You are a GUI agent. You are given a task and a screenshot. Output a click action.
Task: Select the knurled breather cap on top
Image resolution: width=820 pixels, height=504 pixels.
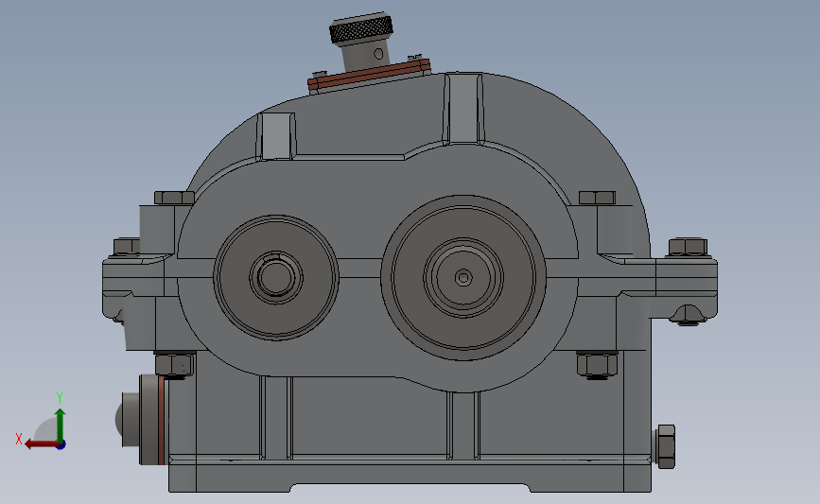(x=361, y=30)
